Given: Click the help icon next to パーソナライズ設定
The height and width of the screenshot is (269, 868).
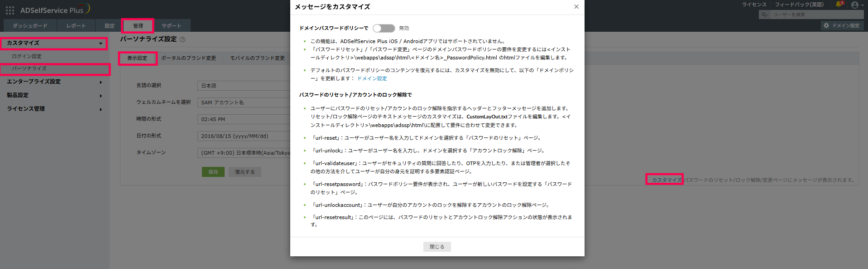Looking at the screenshot, I should [x=182, y=39].
